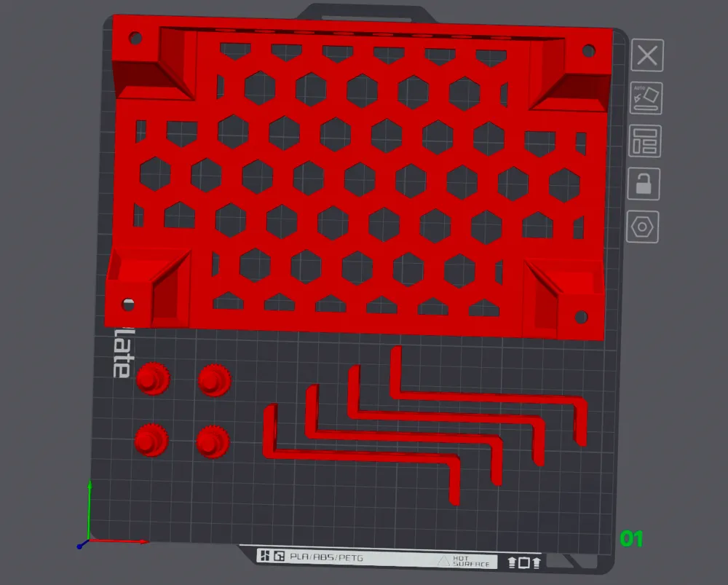Click the PLA/ABS/PETG plate label
This screenshot has height=585, width=728.
tap(326, 557)
